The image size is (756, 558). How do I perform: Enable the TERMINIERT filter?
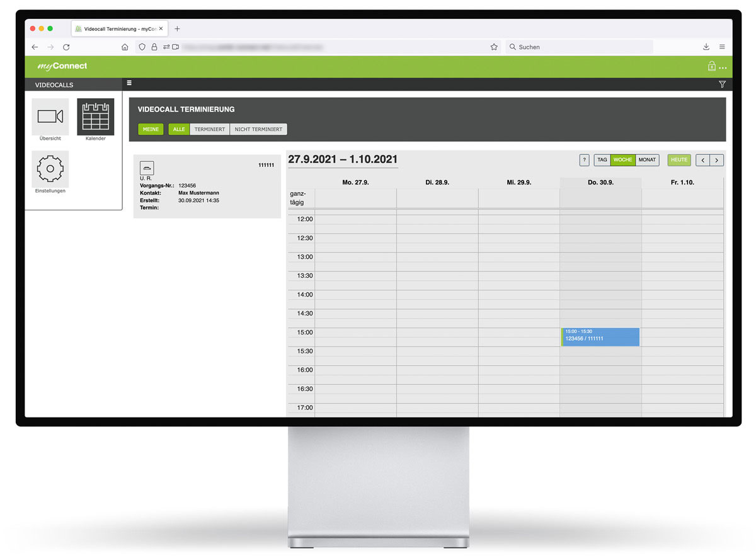[x=210, y=129]
